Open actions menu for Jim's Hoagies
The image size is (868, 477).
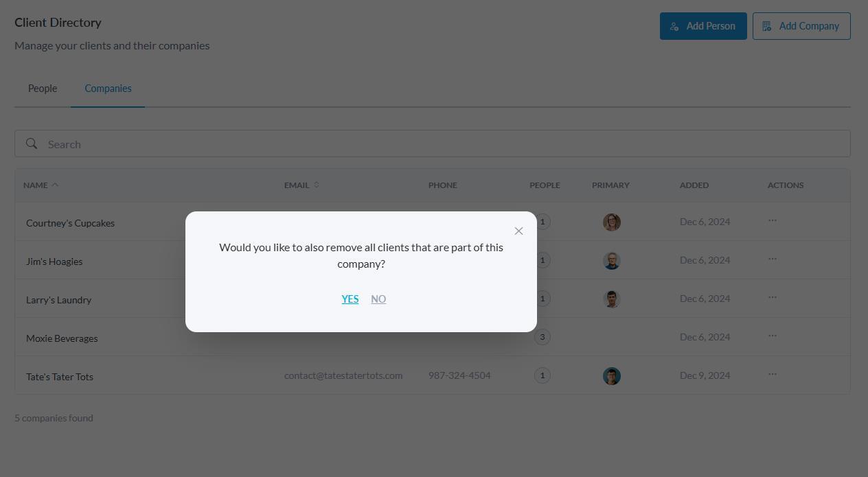coord(773,259)
